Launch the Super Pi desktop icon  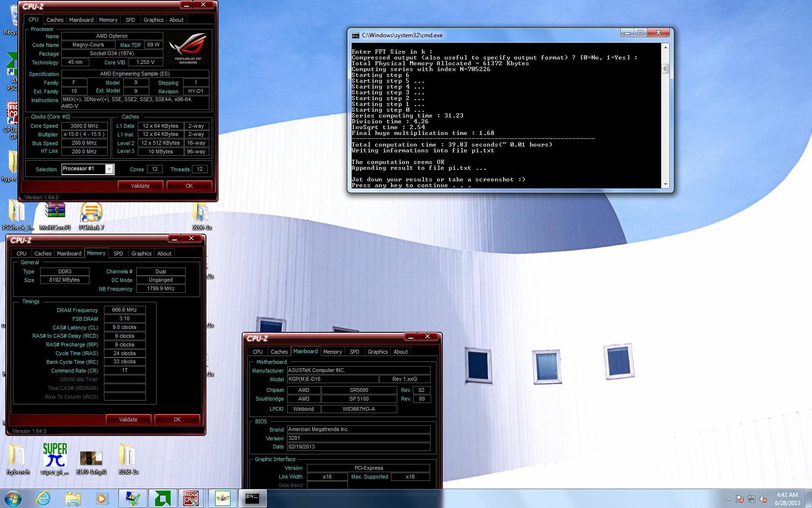coord(55,459)
